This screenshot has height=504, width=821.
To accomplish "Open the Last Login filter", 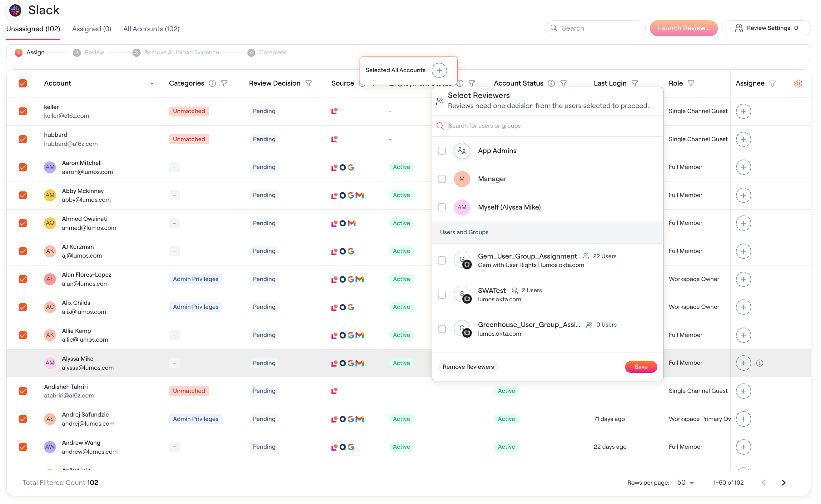I will (635, 83).
